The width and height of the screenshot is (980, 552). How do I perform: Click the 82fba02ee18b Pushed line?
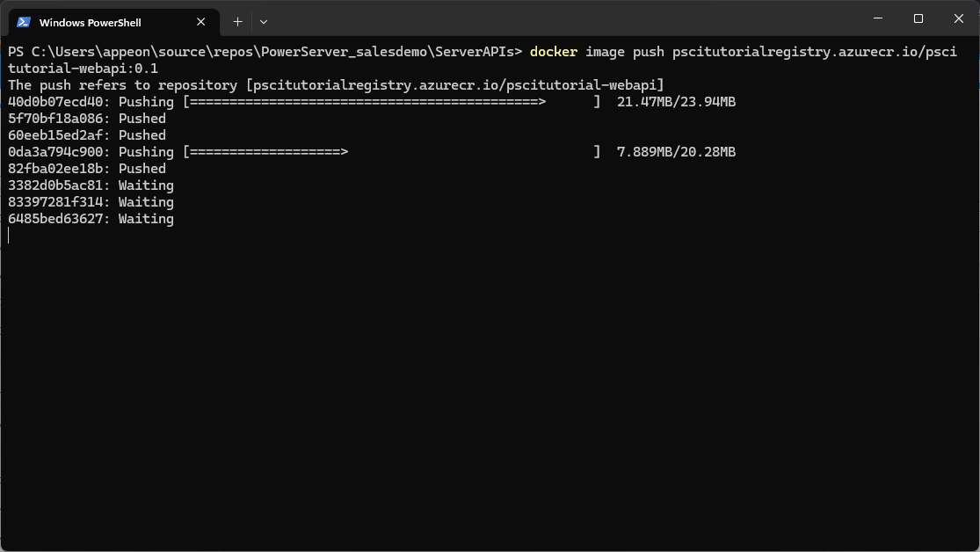(86, 168)
